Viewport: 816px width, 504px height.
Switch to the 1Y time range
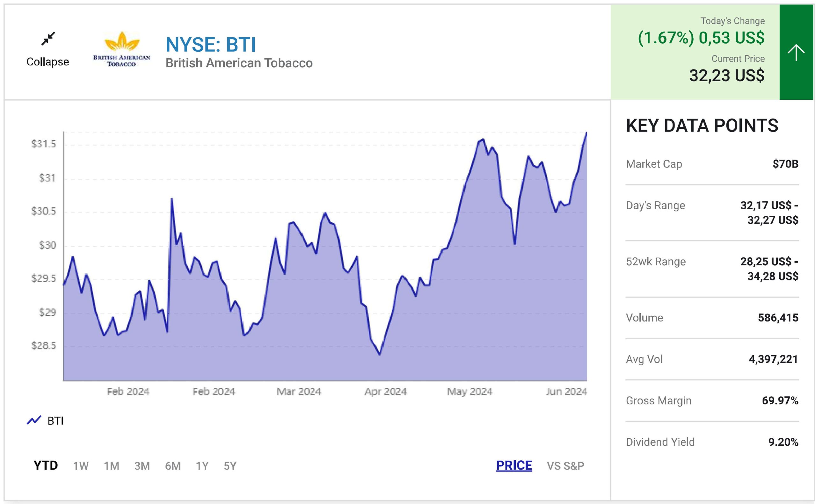(x=202, y=466)
